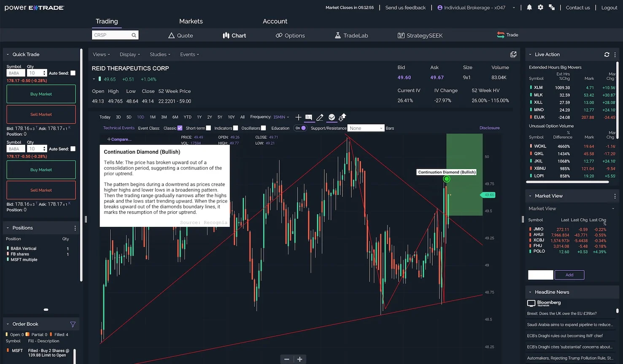Click the Live Action horizontal scrollbar
The image size is (623, 364).
(568, 182)
